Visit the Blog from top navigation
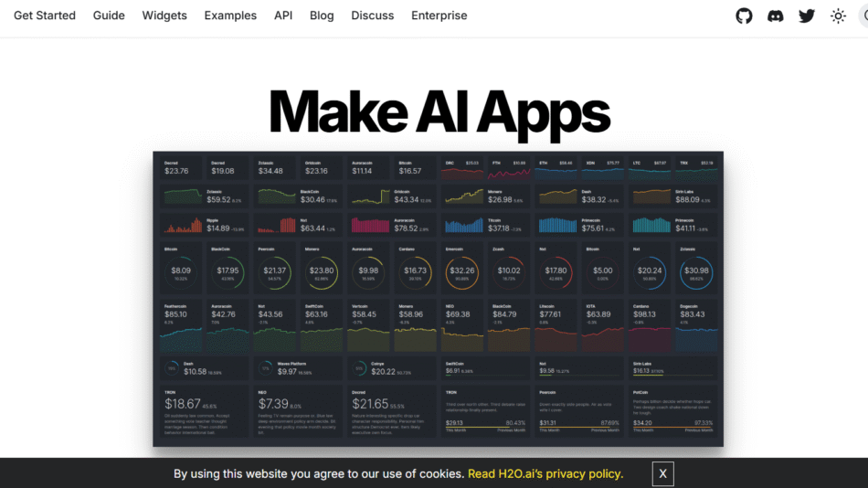 click(x=322, y=16)
